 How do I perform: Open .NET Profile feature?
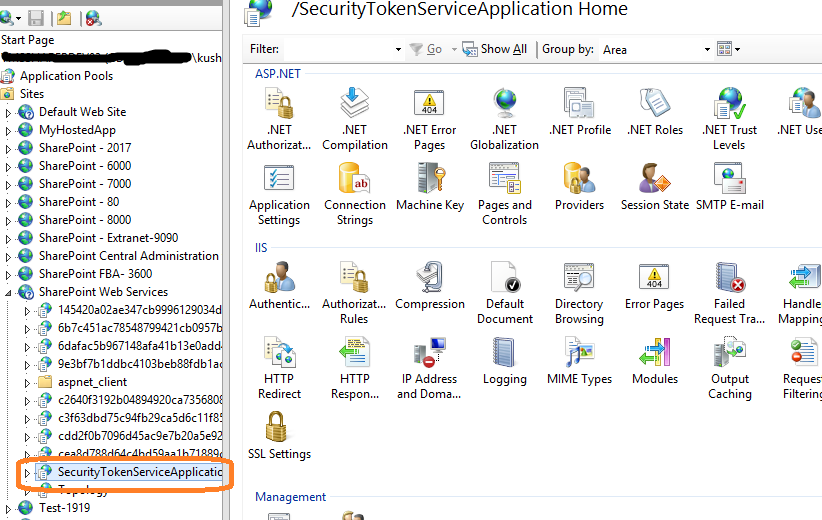[x=579, y=112]
